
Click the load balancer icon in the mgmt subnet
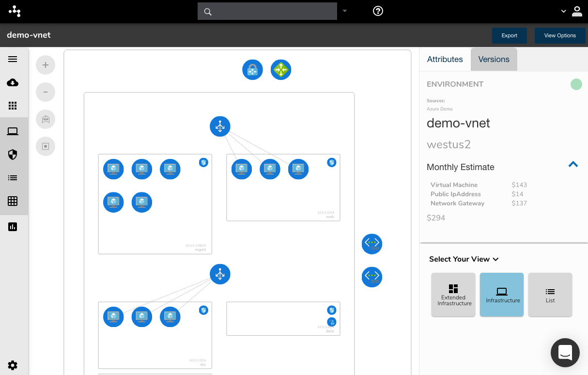[x=220, y=126]
